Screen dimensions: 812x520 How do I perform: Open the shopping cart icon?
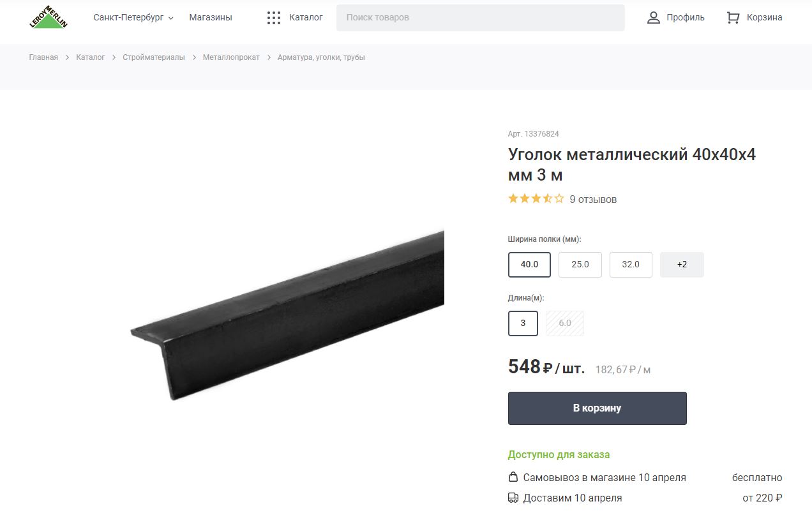point(733,18)
